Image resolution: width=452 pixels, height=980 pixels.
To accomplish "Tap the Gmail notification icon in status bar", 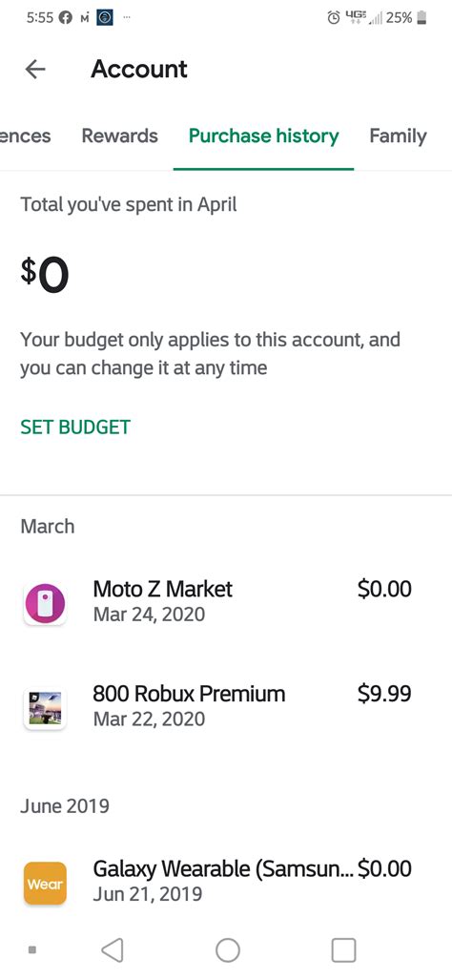I will pos(84,18).
